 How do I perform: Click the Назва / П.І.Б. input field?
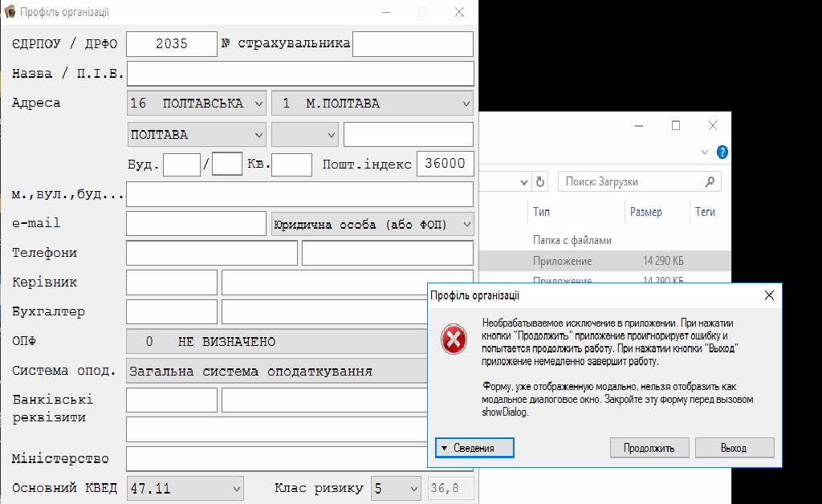point(300,74)
